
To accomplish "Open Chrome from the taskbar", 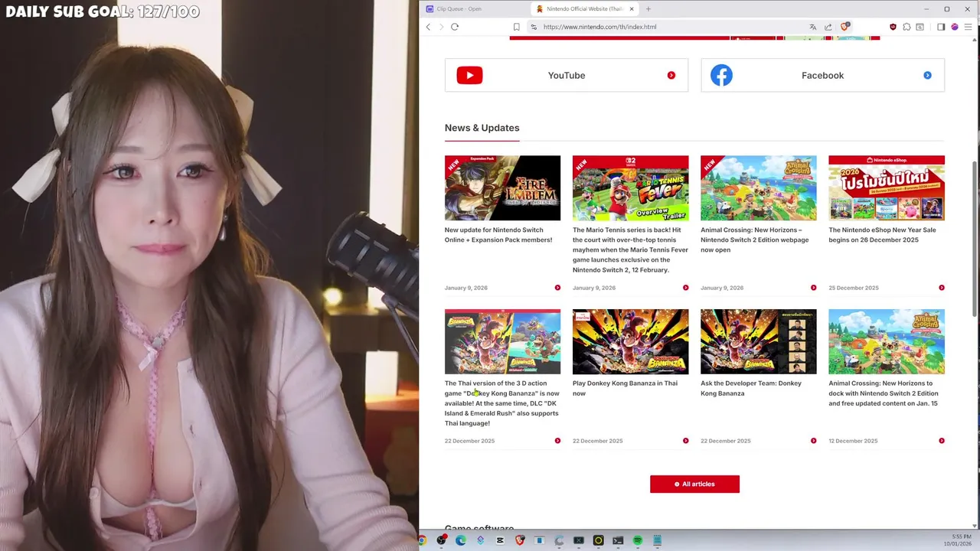I will tap(422, 540).
